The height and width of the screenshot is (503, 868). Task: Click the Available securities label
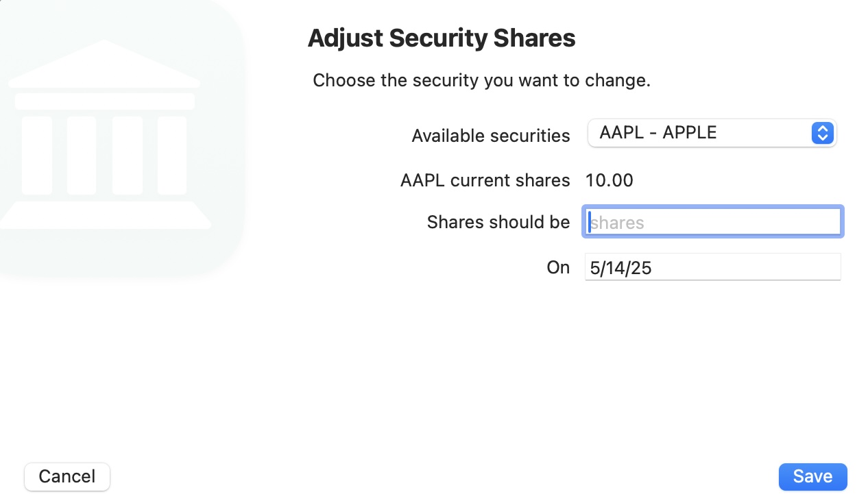[x=490, y=136]
